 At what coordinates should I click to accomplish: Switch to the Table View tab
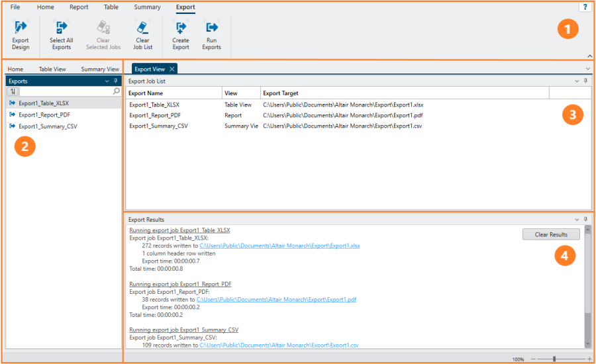[x=52, y=69]
